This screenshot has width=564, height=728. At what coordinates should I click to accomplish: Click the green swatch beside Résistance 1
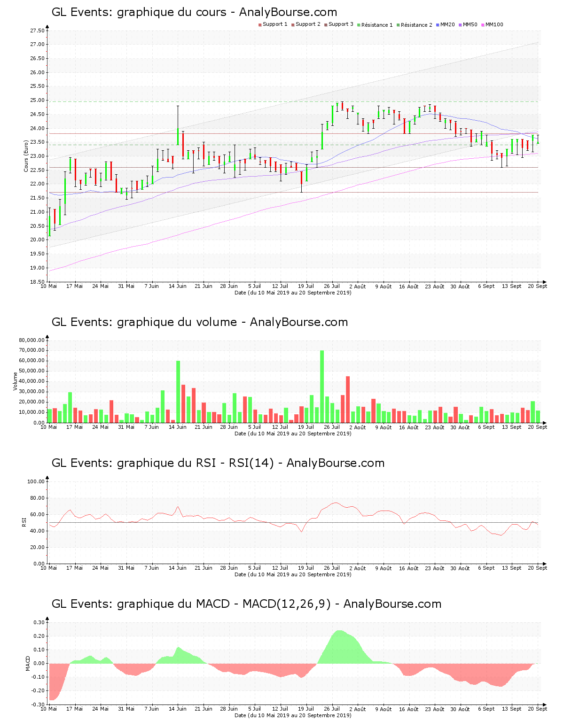(x=359, y=25)
